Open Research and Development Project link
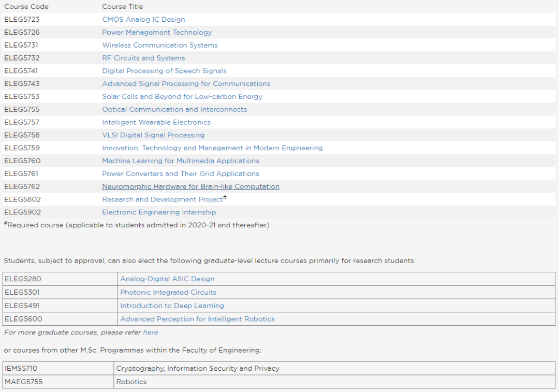Screen dimensions: 559x392 [162, 199]
